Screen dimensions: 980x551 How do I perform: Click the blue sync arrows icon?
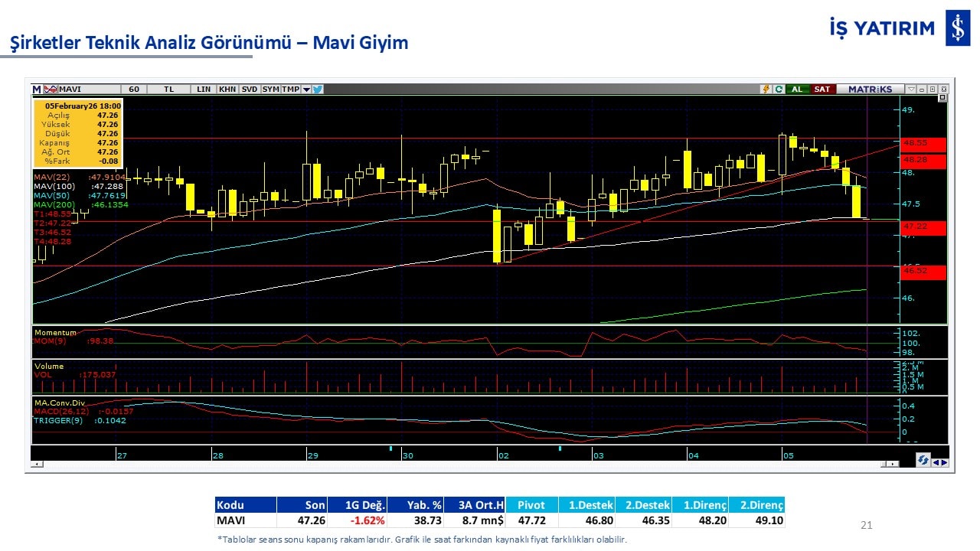tap(924, 460)
